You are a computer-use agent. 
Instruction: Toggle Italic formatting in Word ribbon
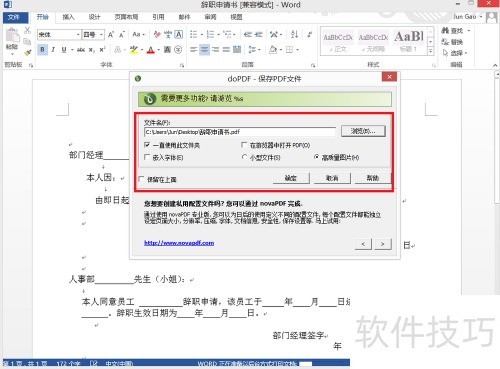[x=53, y=50]
